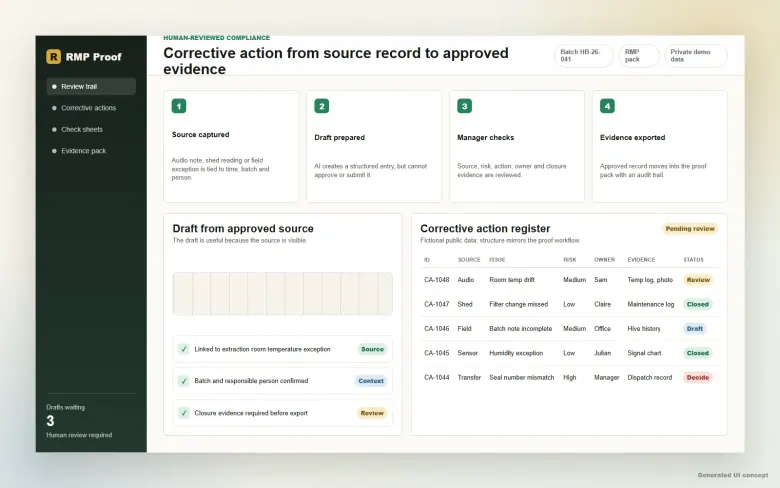780x488 pixels.
Task: Toggle checkbox for Batch and responsible person confirmed
Action: 184,381
